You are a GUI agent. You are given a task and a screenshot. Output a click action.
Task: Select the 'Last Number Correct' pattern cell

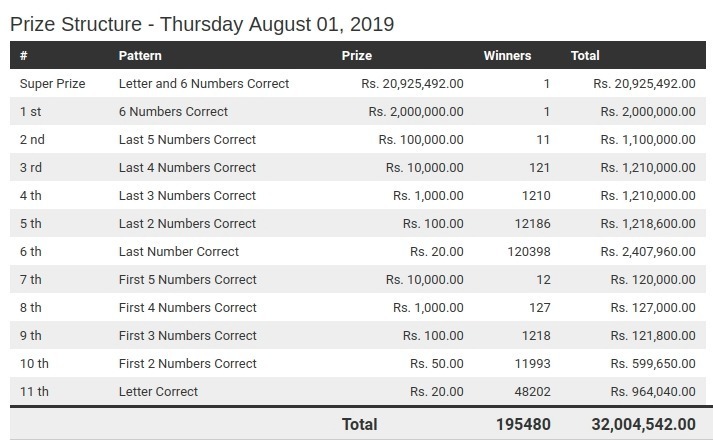[x=179, y=252]
